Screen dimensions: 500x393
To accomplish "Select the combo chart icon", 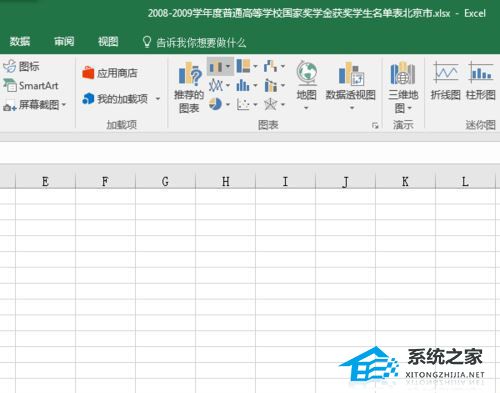I will point(270,86).
